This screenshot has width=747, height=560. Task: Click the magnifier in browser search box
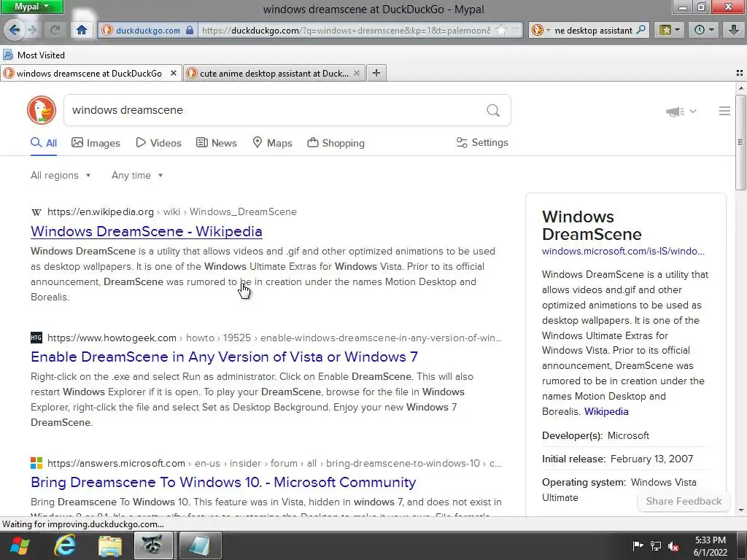point(641,29)
